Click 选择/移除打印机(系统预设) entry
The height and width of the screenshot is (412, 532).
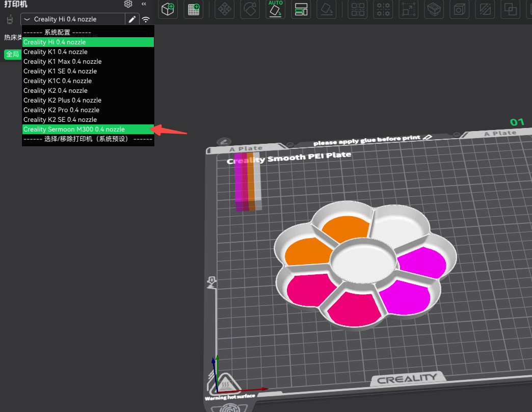pos(88,139)
